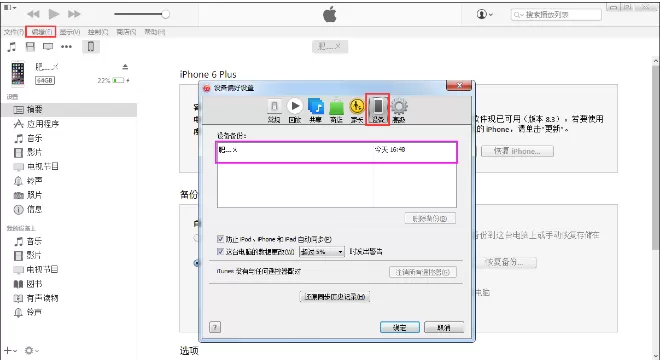Viewport: 662px width, 360px height.
Task: Click the help question mark button
Action: tap(215, 327)
